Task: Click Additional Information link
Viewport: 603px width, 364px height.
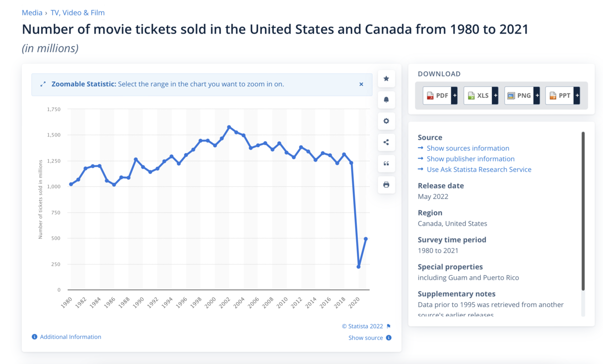Action: click(x=70, y=337)
